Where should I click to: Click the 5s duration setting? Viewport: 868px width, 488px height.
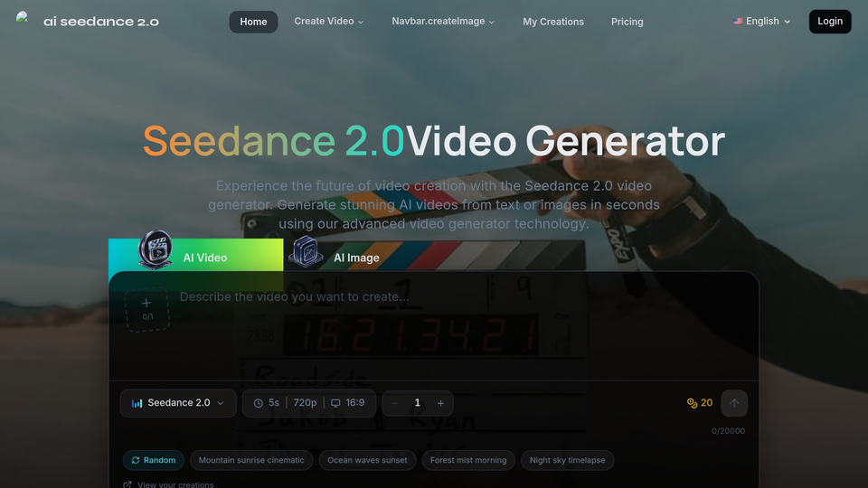click(x=267, y=403)
